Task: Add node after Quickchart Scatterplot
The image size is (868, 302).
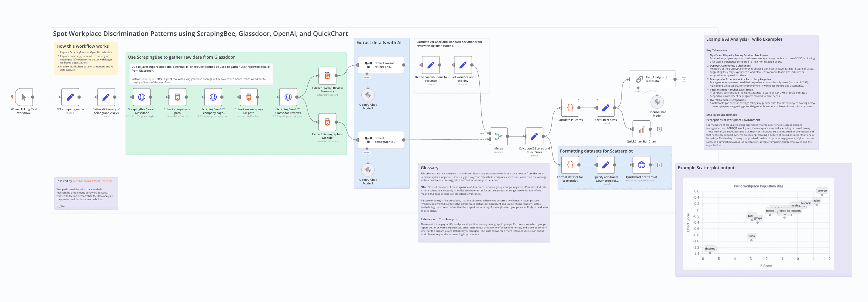Action: coord(660,165)
